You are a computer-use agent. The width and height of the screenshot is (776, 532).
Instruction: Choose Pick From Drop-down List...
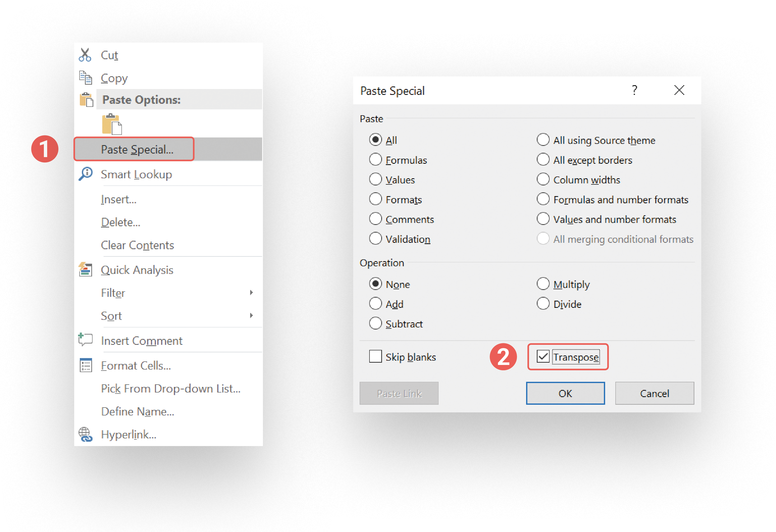point(168,388)
